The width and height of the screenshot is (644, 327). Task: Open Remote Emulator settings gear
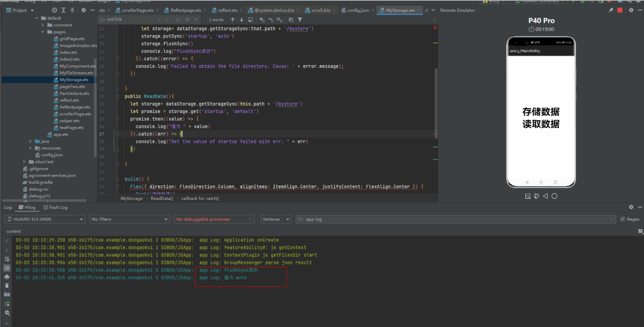tap(631, 10)
